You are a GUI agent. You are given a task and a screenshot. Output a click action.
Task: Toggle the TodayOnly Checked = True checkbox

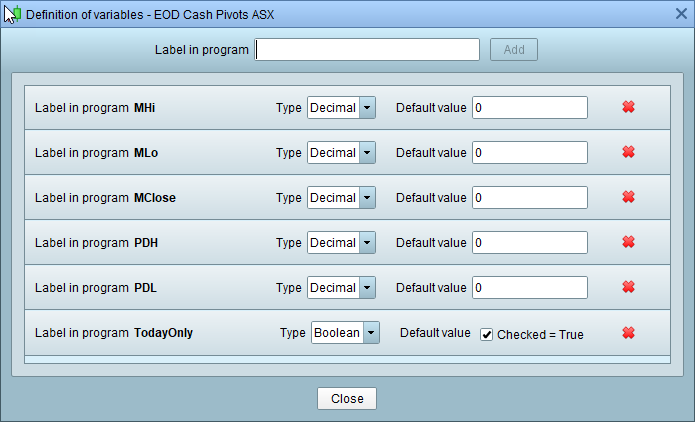point(487,334)
